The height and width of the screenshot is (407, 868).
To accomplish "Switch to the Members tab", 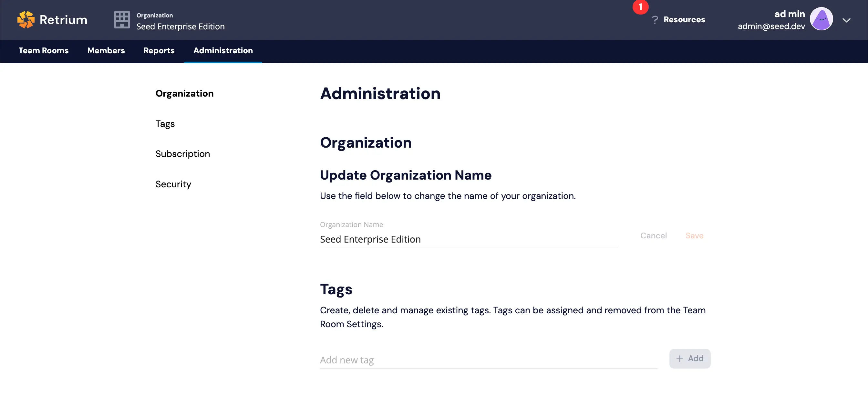I will click(106, 50).
